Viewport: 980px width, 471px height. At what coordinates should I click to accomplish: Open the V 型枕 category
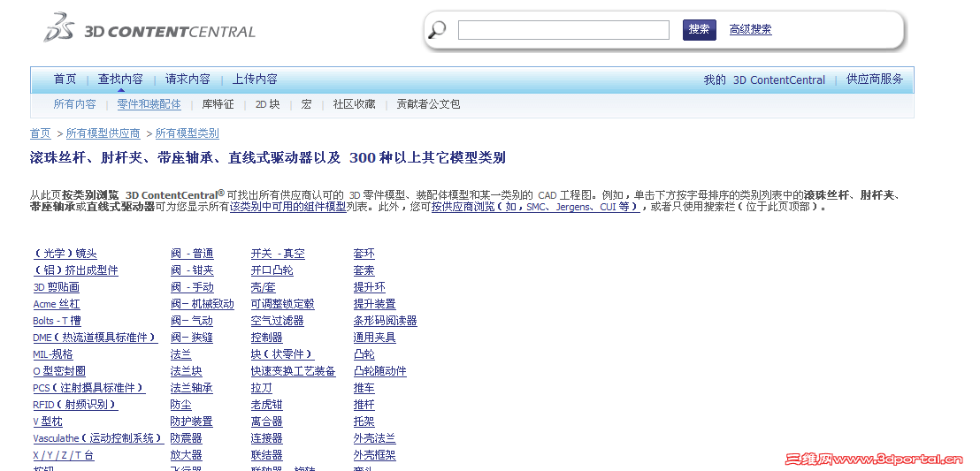[x=48, y=422]
